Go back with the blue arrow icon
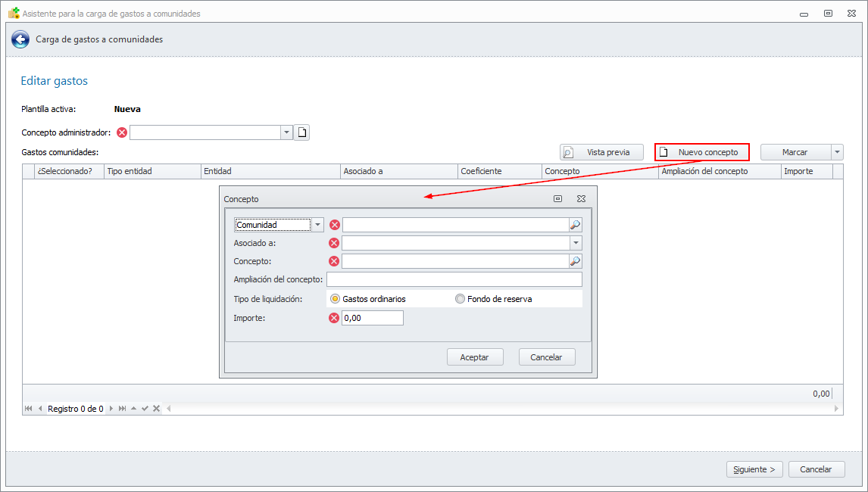This screenshot has height=492, width=868. point(20,39)
